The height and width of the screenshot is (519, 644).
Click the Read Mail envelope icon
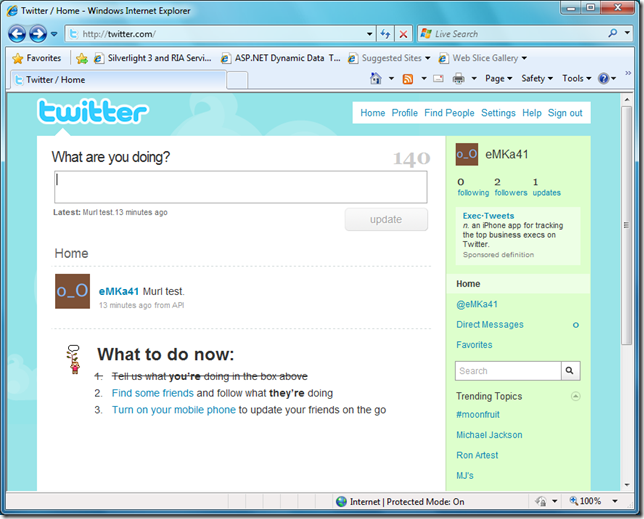point(439,78)
